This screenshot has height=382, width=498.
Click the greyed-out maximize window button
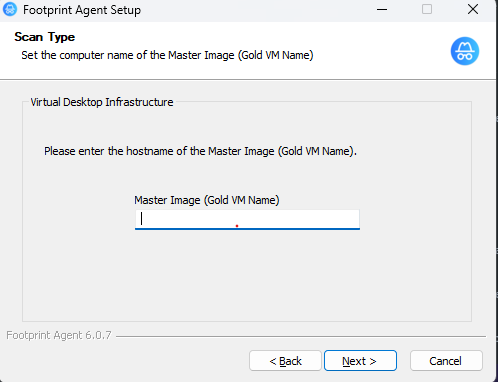coord(427,9)
